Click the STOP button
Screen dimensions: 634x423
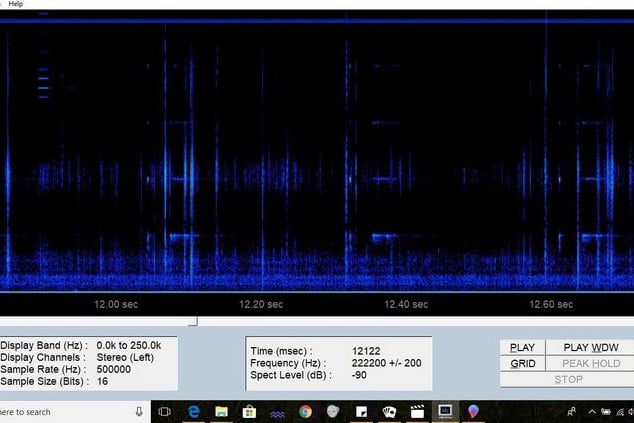click(568, 379)
